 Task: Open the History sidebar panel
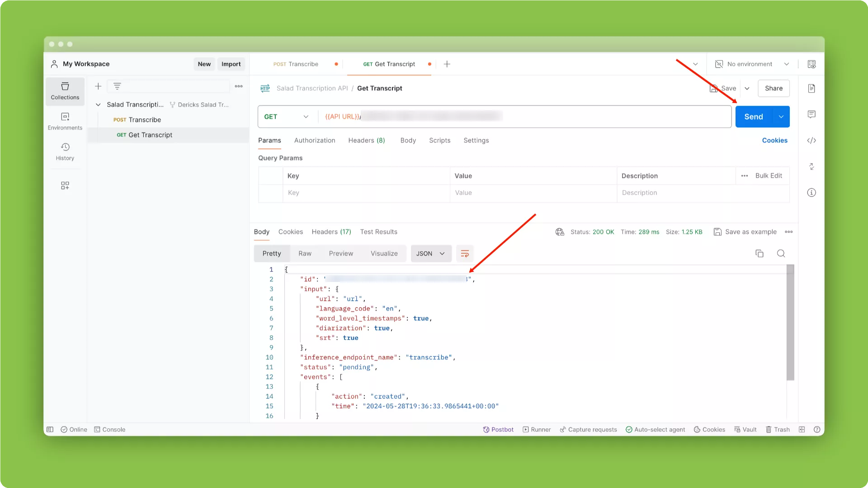tap(65, 151)
